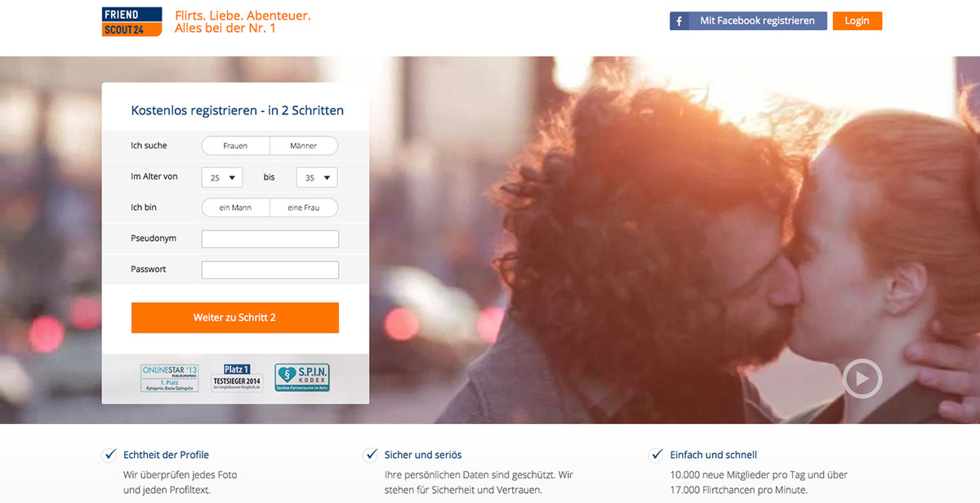Select Männer under Ich suche
The image size is (980, 503).
[304, 146]
